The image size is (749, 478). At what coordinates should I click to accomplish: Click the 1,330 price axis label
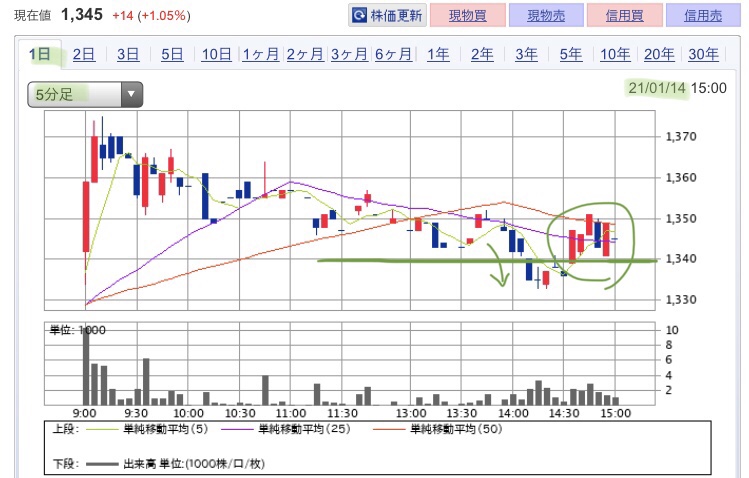681,300
